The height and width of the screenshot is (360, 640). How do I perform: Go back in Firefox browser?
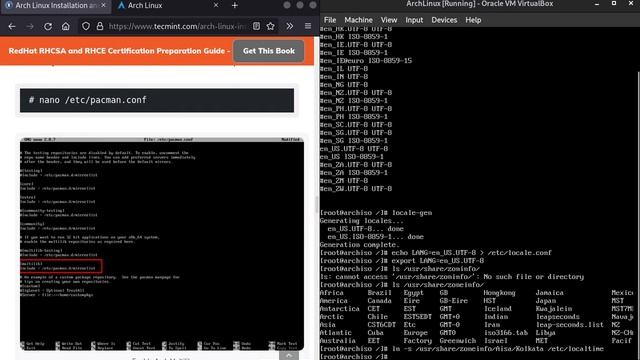click(12, 27)
